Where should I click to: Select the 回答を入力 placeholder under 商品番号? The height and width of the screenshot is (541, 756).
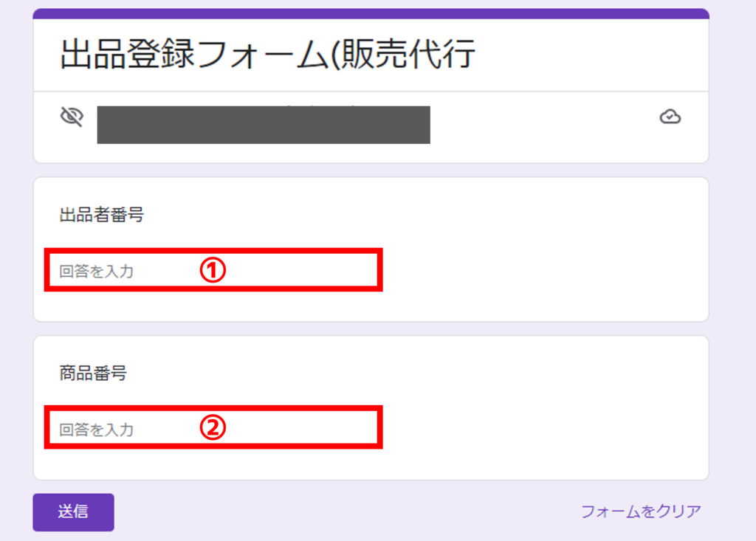tap(97, 430)
